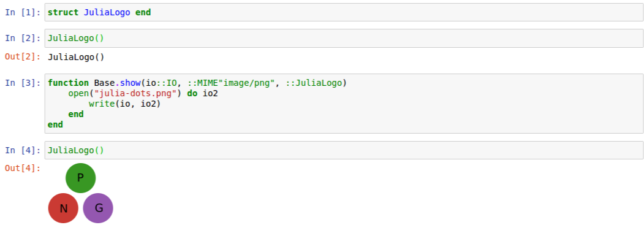Place cursor on the final end keyword
644x225 pixels.
click(x=55, y=124)
